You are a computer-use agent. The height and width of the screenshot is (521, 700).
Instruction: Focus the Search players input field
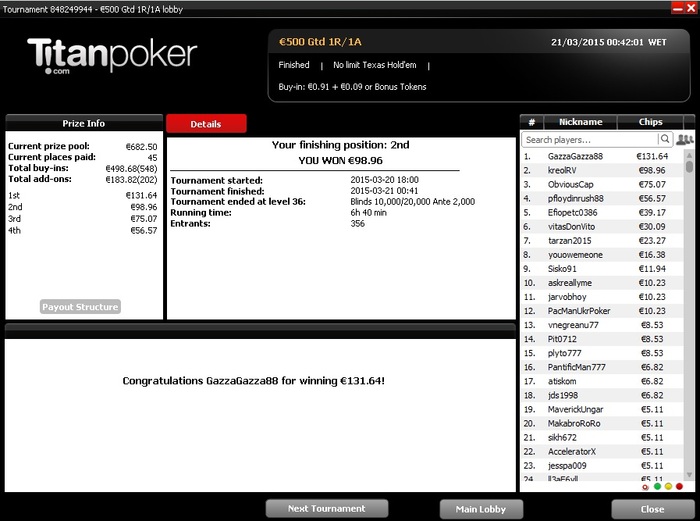click(589, 140)
